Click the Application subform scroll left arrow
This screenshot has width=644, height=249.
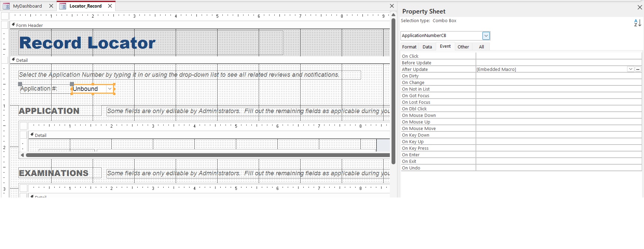pyautogui.click(x=22, y=155)
